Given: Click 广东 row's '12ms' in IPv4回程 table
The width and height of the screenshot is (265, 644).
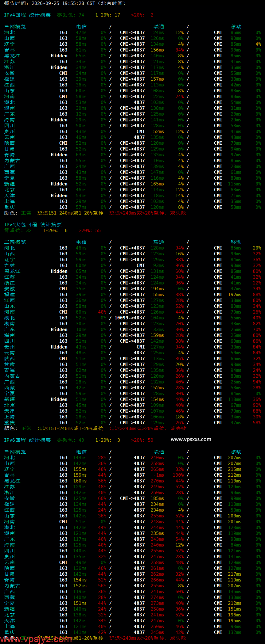Looking at the screenshot, I should [81, 114].
